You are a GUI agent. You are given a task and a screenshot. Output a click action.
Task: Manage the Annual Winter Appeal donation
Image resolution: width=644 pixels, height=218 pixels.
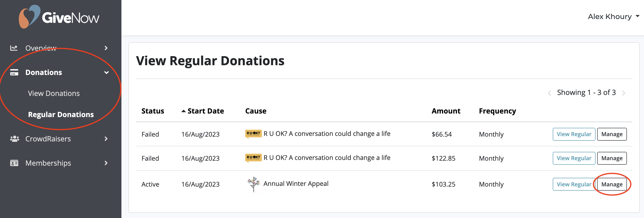(612, 184)
